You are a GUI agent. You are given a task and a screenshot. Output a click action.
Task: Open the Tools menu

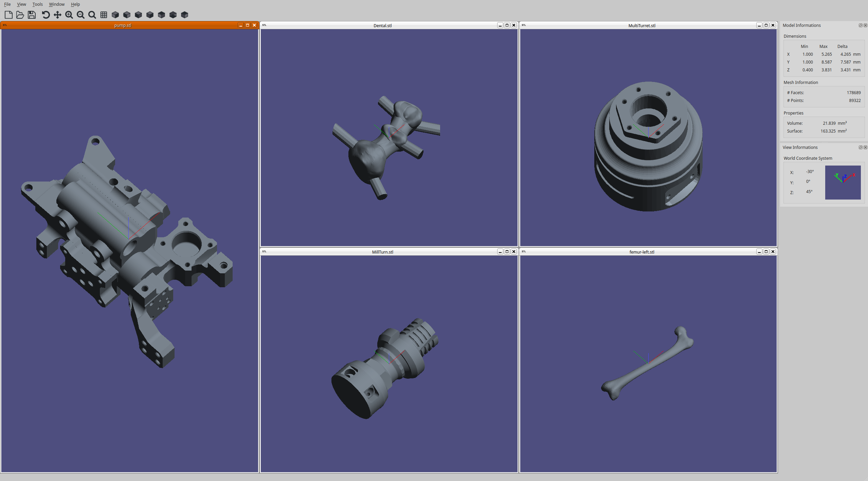pyautogui.click(x=37, y=4)
